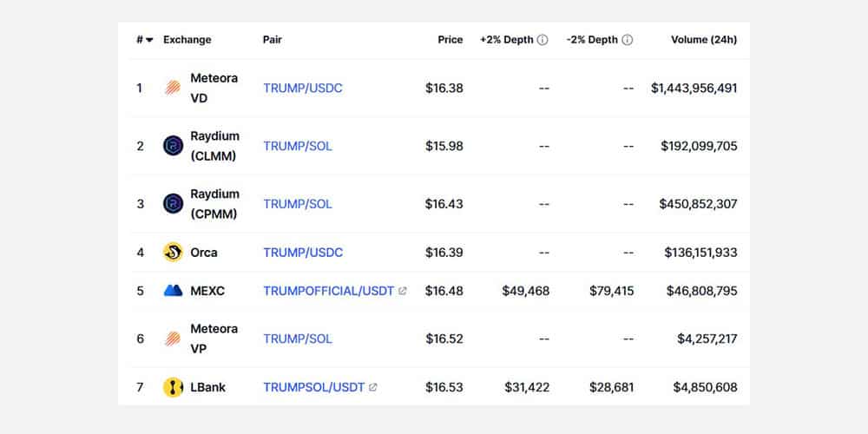
Task: Open the -2% Depth info tooltip icon
Action: [x=628, y=40]
